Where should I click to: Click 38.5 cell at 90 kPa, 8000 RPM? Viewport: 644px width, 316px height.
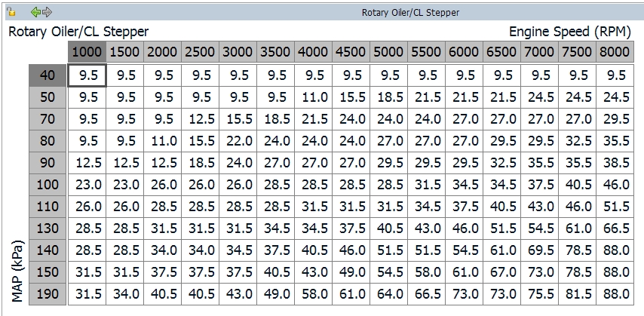pyautogui.click(x=615, y=163)
